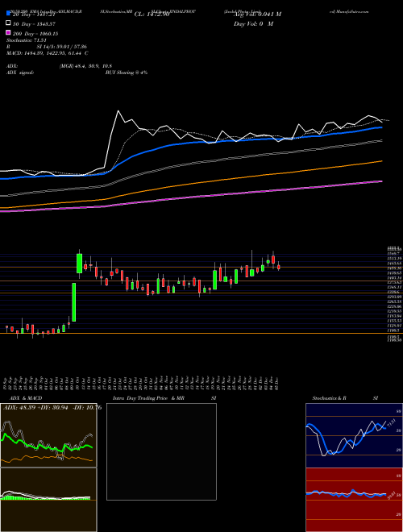Click the white 50 Day legend swatch
The image size is (403, 532).
coord(8,23)
